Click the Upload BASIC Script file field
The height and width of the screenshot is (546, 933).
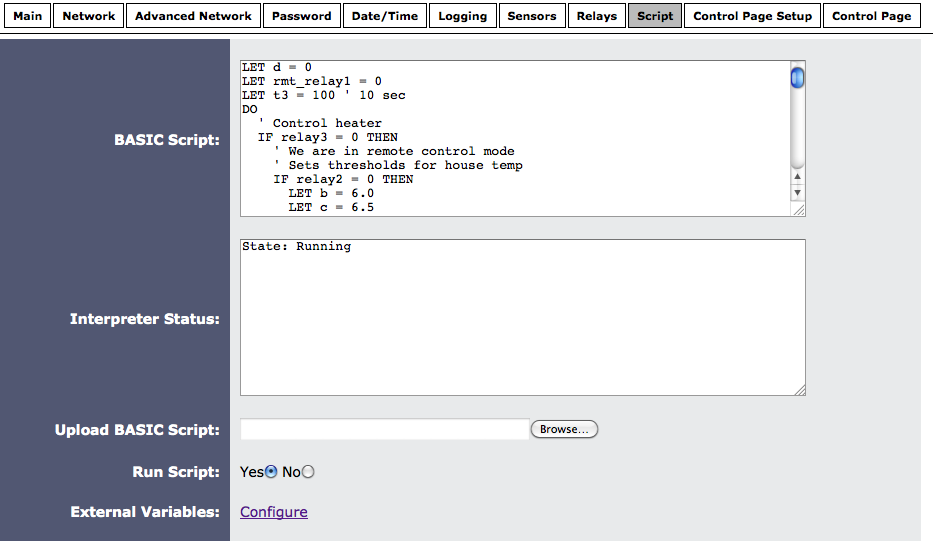click(x=384, y=429)
